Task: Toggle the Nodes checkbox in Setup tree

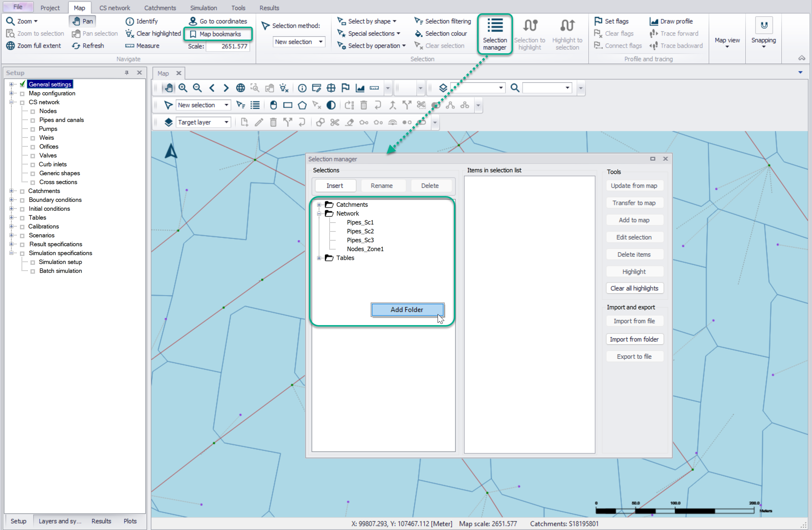Action: [x=33, y=111]
